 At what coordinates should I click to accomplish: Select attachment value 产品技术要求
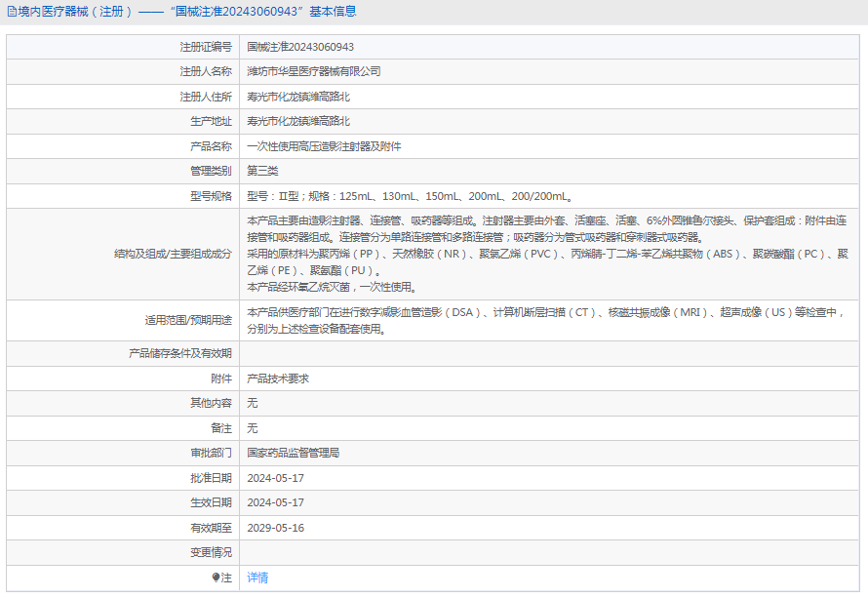(x=278, y=379)
